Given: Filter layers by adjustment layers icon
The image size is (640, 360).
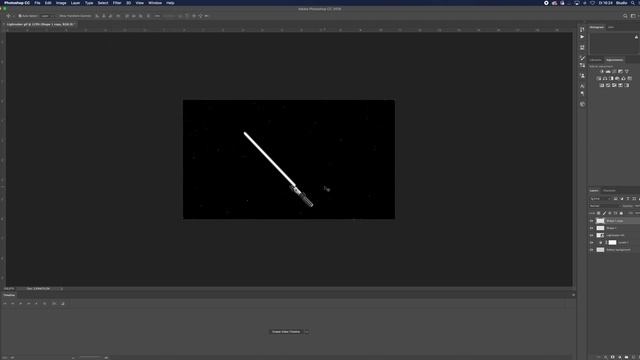Looking at the screenshot, I should [622, 199].
